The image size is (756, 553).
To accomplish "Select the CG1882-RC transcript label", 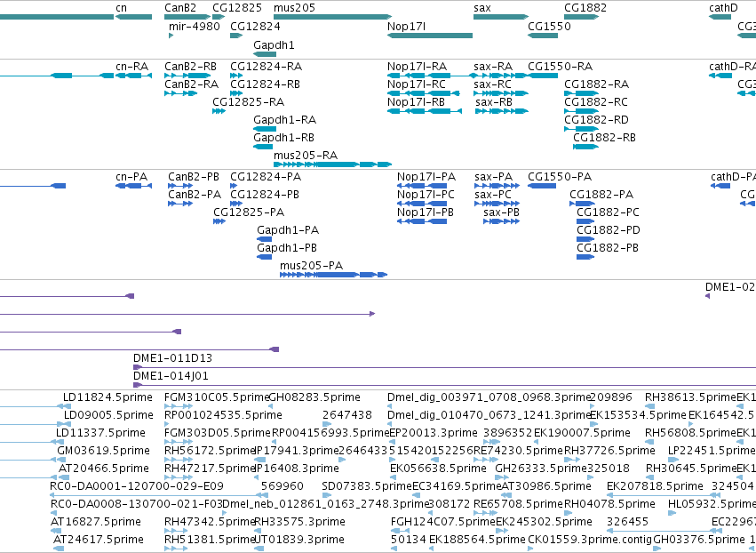I will (596, 102).
